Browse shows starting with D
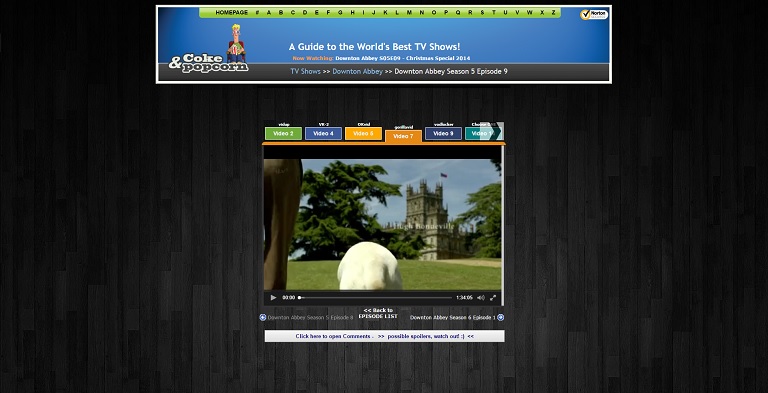Image resolution: width=768 pixels, height=393 pixels. tap(305, 13)
